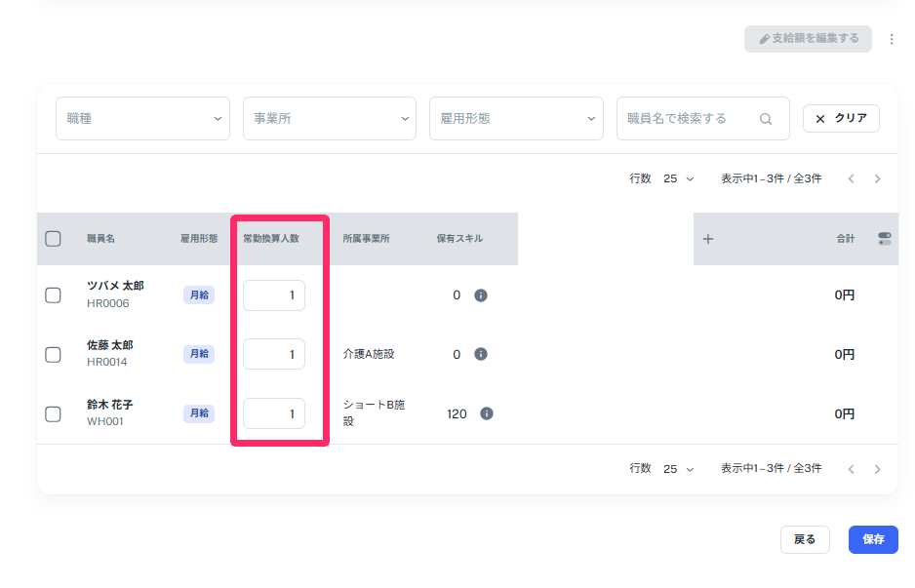This screenshot has width=915, height=588.
Task: Open the three-dot overflow menu
Action: [x=892, y=39]
